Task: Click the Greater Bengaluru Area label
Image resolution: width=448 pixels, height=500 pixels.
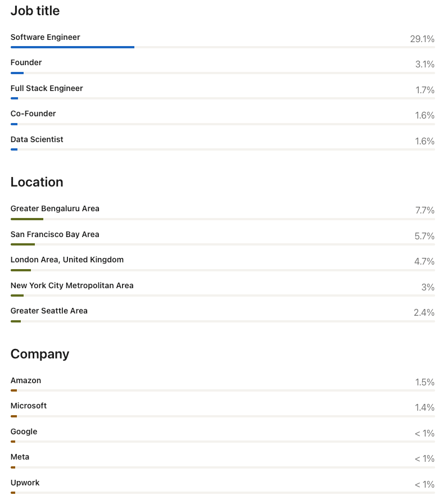Action: [55, 208]
